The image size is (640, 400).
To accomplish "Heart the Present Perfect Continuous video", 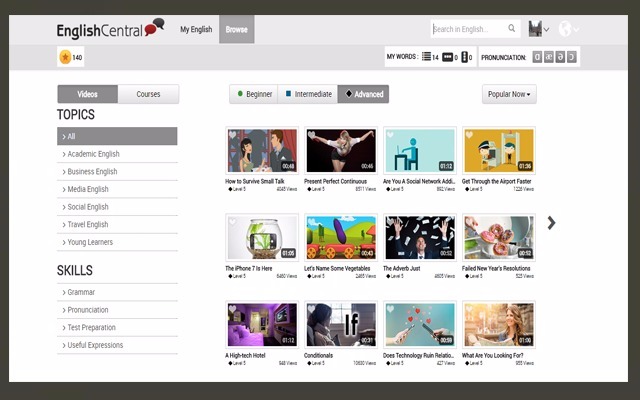I will click(312, 135).
